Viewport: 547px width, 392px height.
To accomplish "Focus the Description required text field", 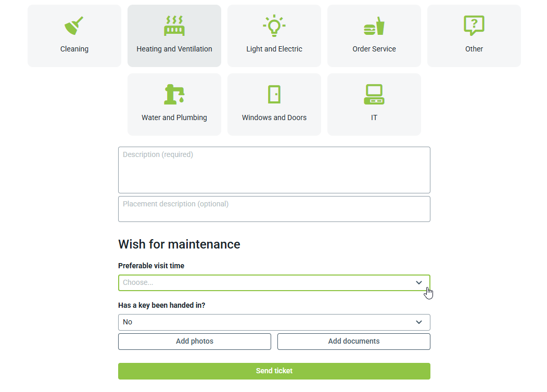I will [274, 170].
